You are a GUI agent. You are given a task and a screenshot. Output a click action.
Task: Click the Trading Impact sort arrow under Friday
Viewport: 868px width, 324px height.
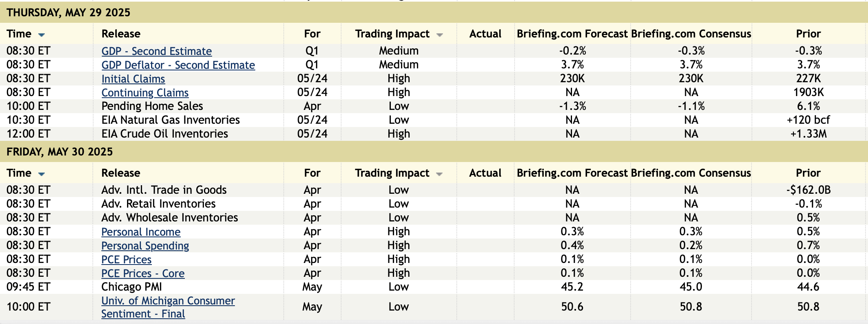pyautogui.click(x=439, y=174)
